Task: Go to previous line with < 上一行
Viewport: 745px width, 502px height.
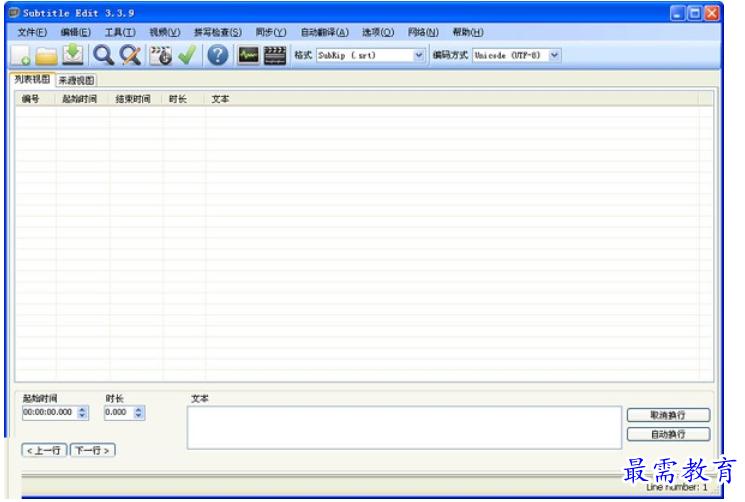Action: click(x=44, y=450)
